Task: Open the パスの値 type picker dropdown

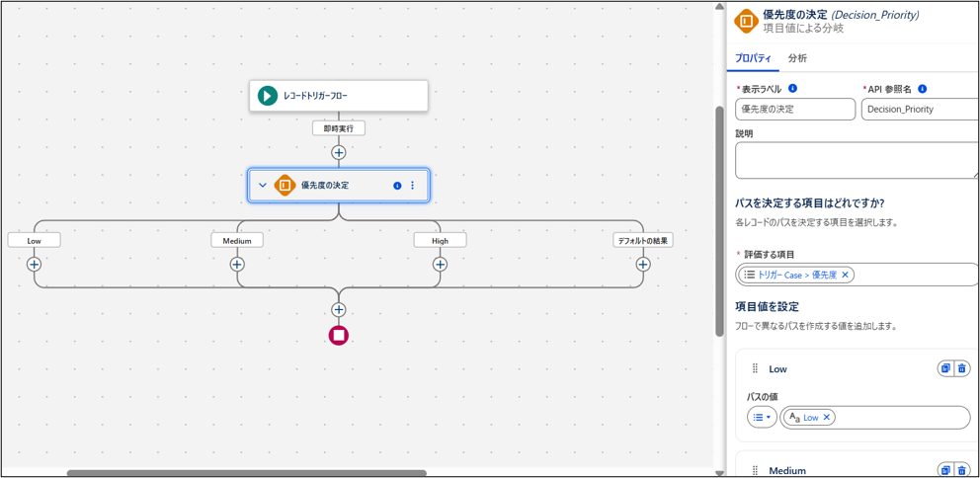Action: 762,418
